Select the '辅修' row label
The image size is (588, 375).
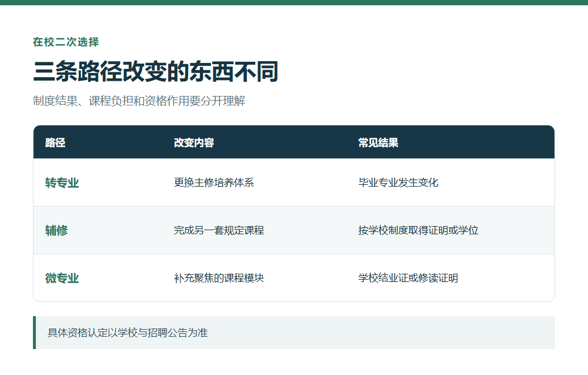(x=56, y=231)
